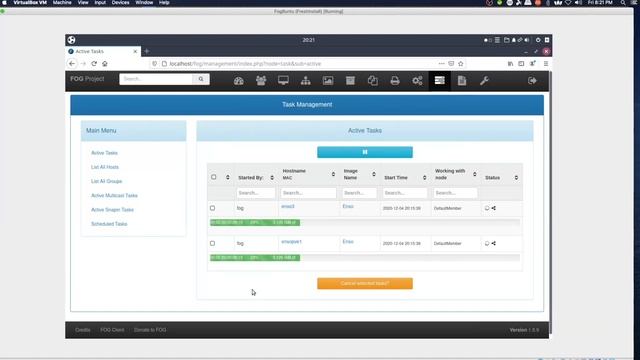This screenshot has height=360, width=640.
Task: Sort by the Working with node column arrows
Action: click(474, 174)
